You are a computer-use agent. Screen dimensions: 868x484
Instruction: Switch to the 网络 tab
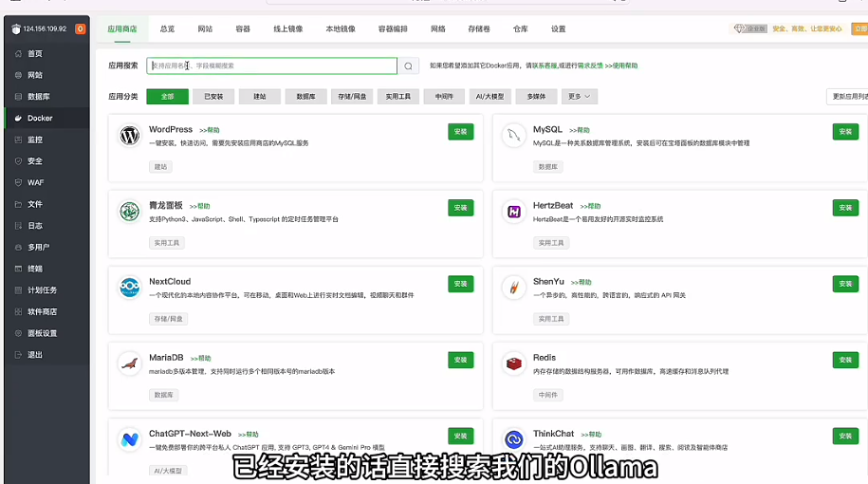[438, 28]
